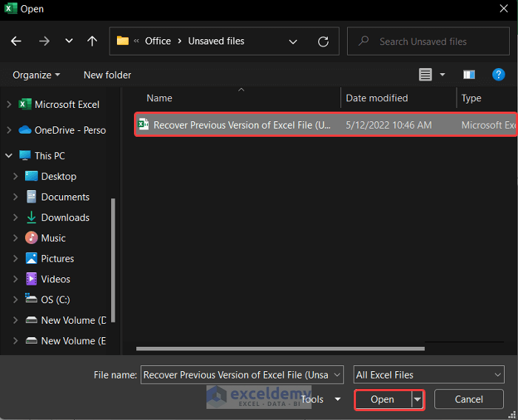
Task: Open the view options dropdown arrow
Action: [x=443, y=75]
